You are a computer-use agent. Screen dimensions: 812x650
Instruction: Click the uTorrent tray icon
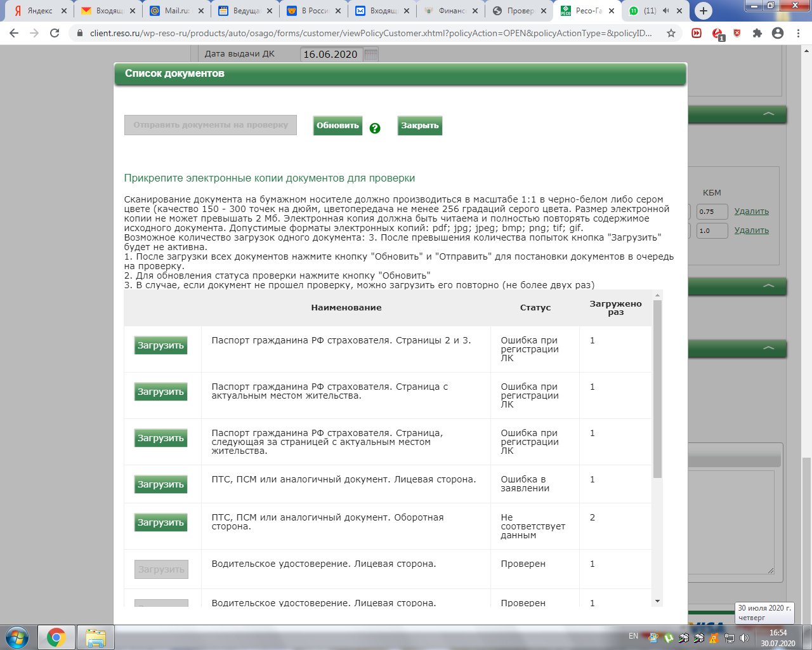tap(669, 637)
